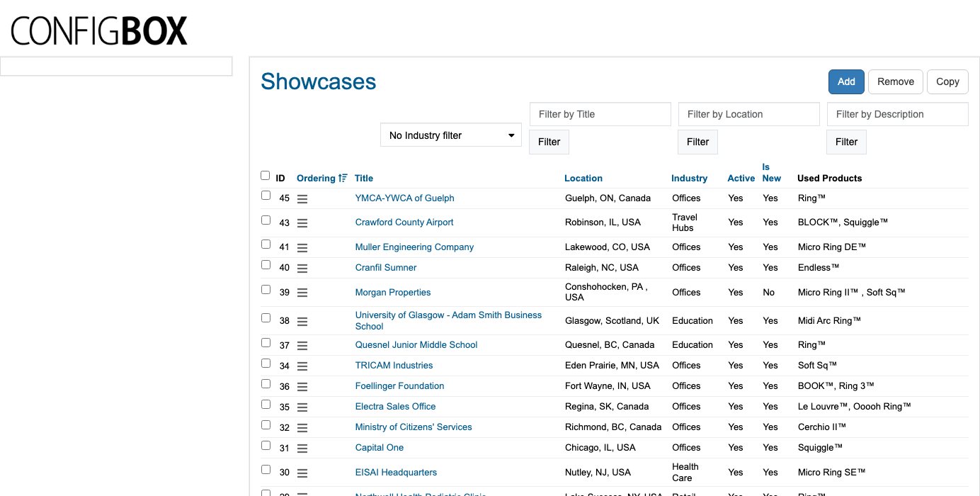This screenshot has width=980, height=496.
Task: Select the checkbox for Crawford County Airport
Action: tap(266, 220)
